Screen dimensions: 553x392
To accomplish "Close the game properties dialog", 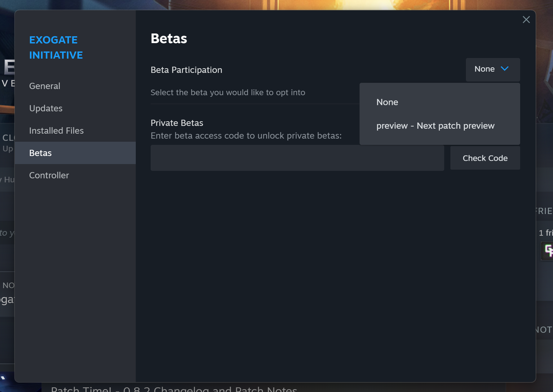I will [x=526, y=20].
